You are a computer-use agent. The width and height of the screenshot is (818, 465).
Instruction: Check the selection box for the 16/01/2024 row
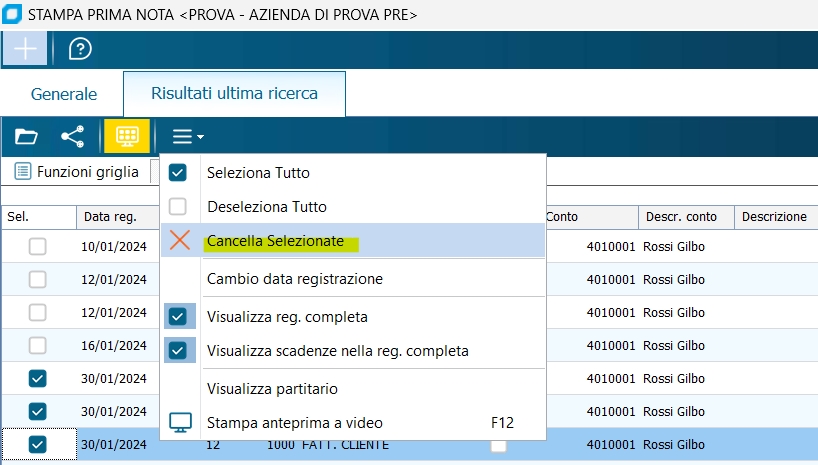pyautogui.click(x=37, y=346)
